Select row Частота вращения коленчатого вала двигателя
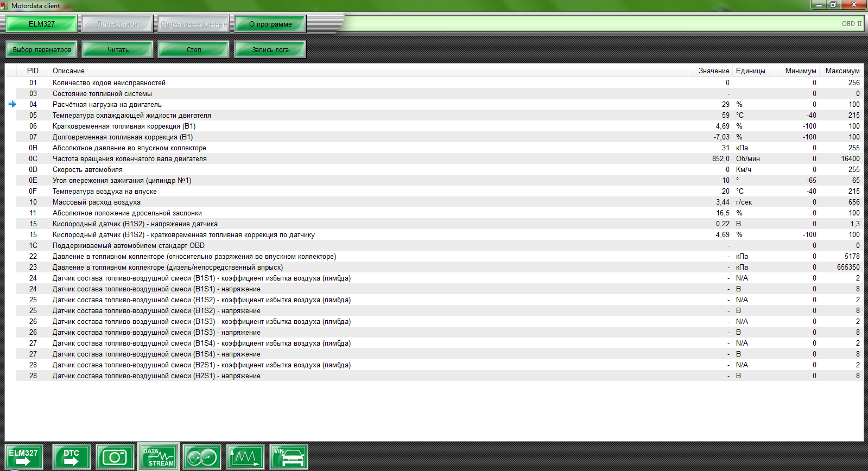The height and width of the screenshot is (471, 868). [440, 158]
